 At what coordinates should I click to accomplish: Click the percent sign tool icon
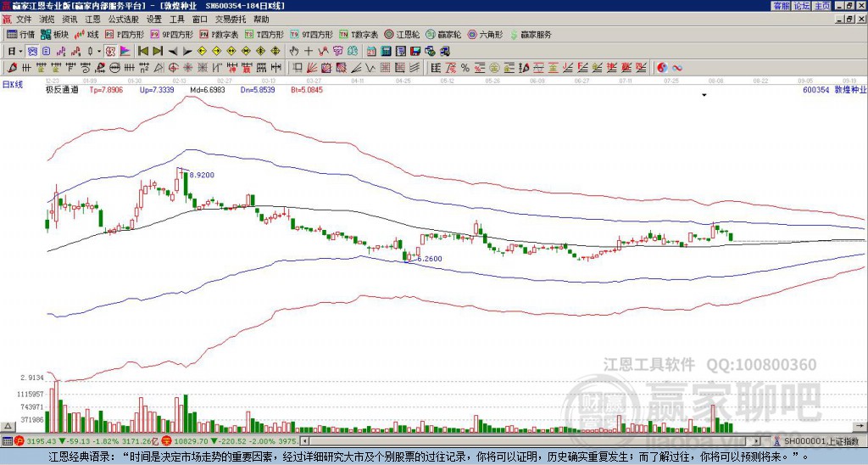tap(465, 68)
